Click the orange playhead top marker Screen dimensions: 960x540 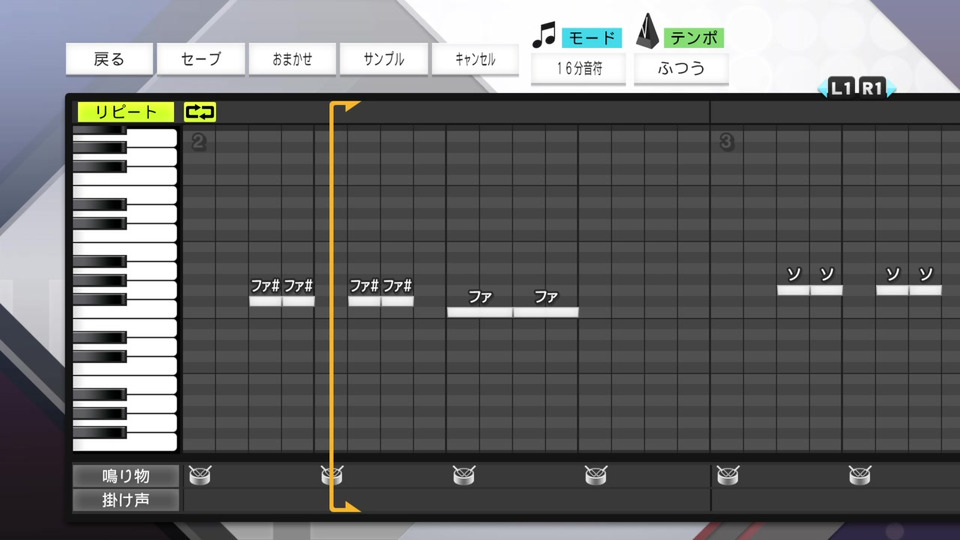[345, 107]
